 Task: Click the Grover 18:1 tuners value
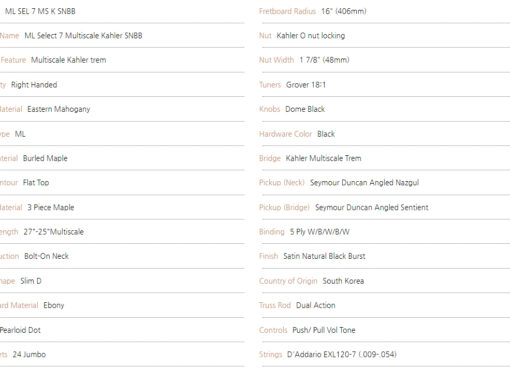click(306, 85)
